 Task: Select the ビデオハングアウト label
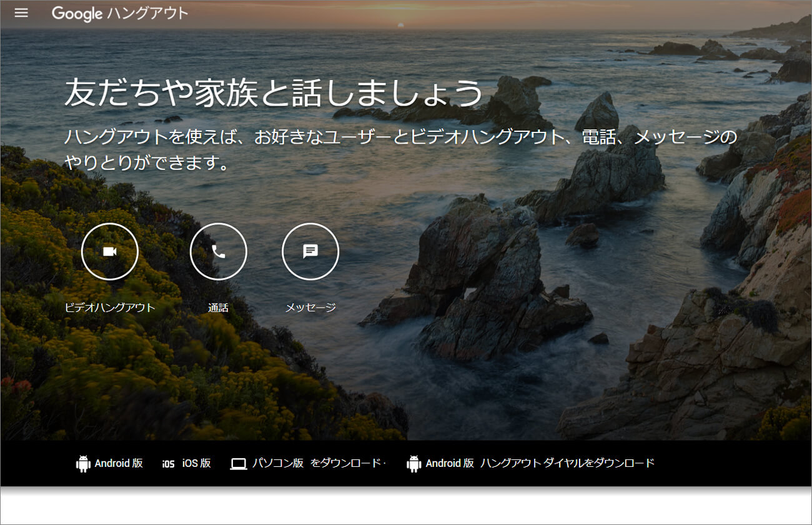[110, 307]
